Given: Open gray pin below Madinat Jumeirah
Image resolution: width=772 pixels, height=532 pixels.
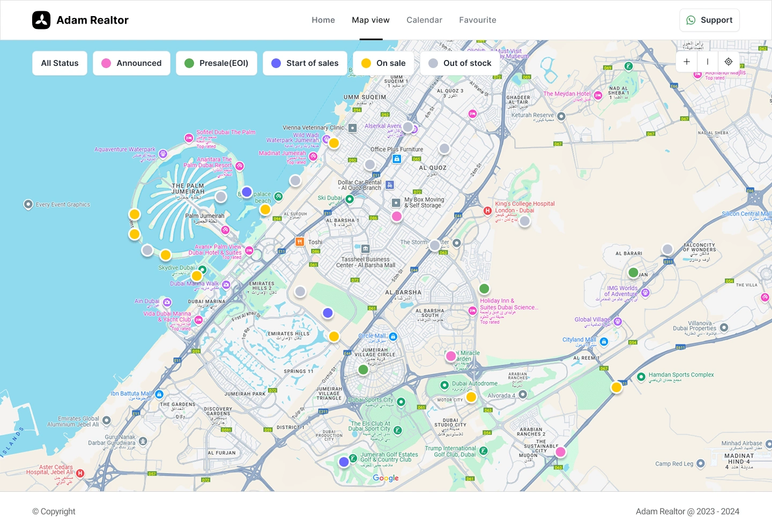Looking at the screenshot, I should (295, 181).
